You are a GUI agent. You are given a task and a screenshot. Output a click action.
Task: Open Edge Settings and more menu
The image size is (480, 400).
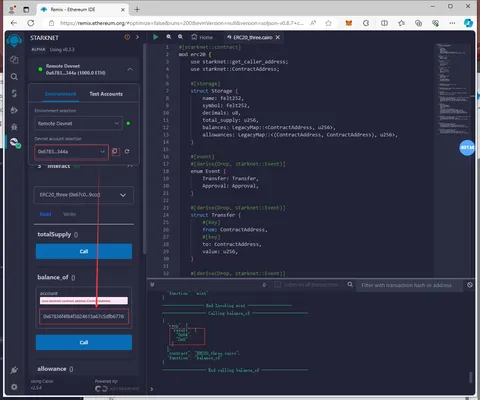point(452,23)
